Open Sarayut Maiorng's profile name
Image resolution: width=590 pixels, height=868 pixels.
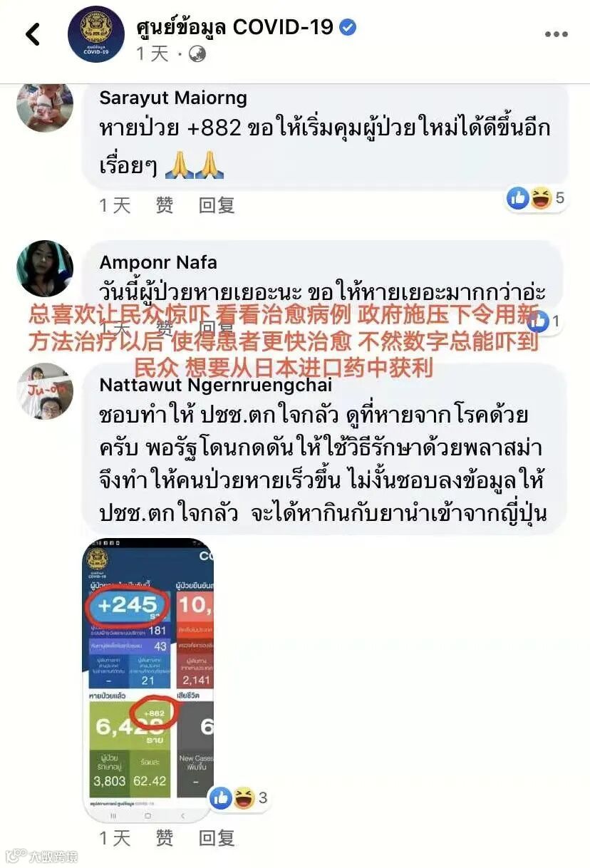[173, 98]
